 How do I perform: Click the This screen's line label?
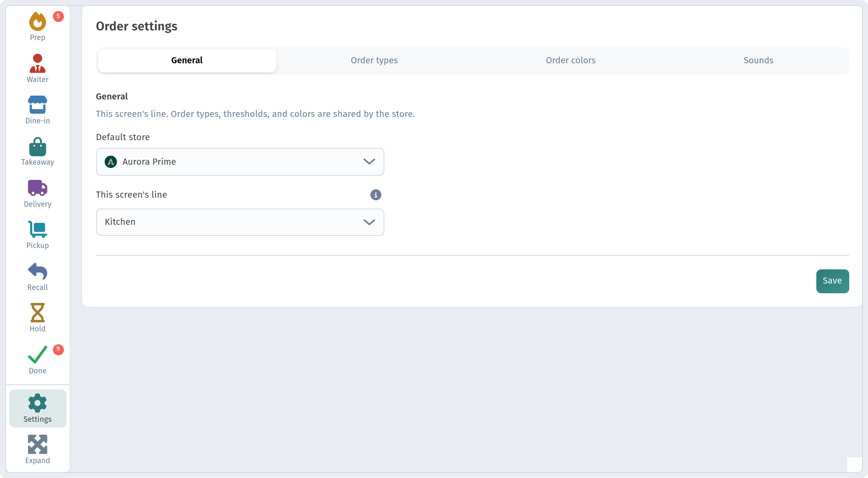coord(131,194)
